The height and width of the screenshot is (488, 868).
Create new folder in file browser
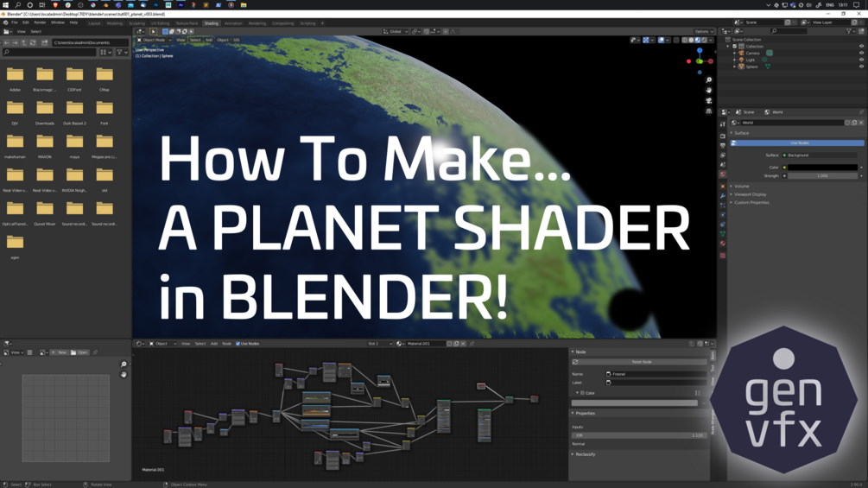coord(45,42)
